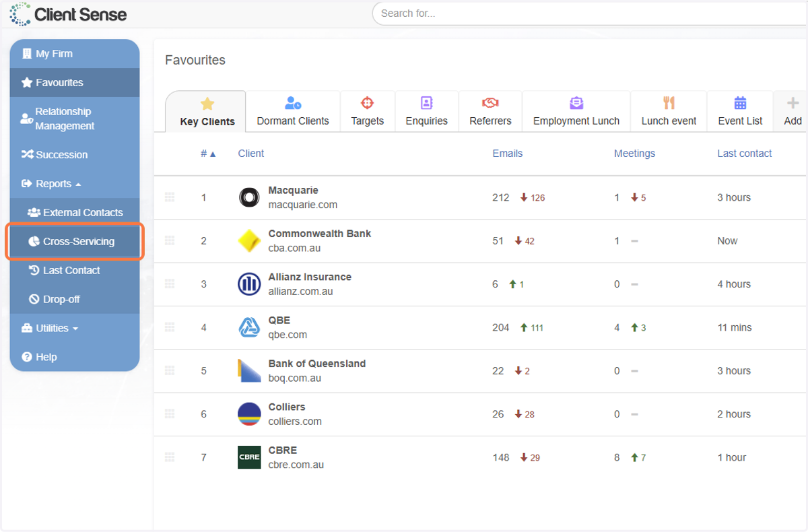
Task: Open the Commonwealth Bank client link
Action: pos(320,234)
